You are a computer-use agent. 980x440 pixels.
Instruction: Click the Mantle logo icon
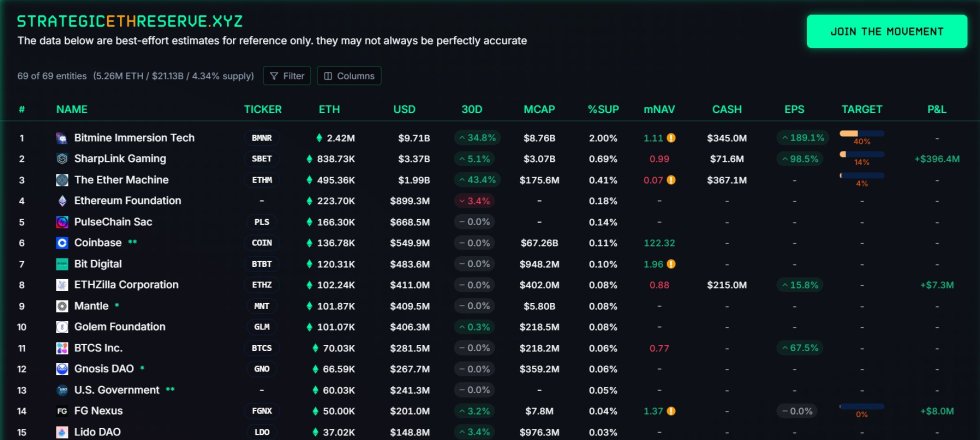(62, 306)
